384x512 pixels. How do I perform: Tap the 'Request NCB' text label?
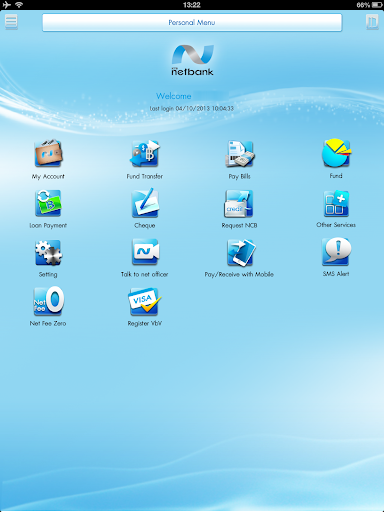239,225
